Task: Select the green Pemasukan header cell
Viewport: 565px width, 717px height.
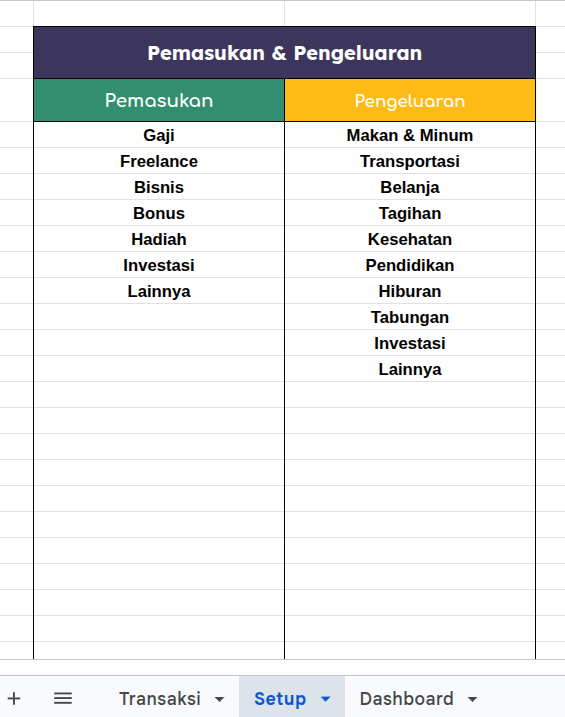Action: coord(159,100)
